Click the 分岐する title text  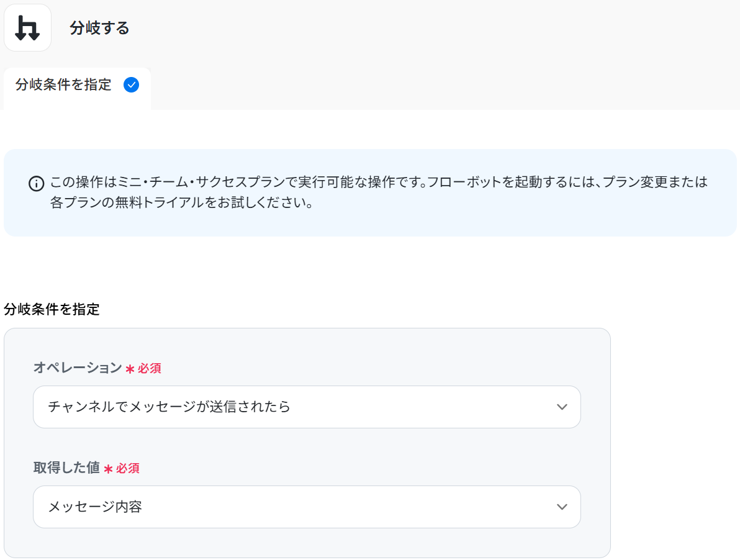(x=99, y=28)
